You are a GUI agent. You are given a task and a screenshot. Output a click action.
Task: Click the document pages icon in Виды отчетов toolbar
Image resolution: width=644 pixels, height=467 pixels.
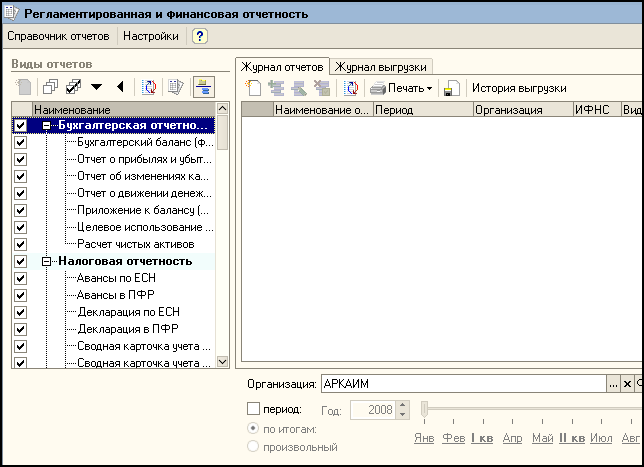[176, 87]
